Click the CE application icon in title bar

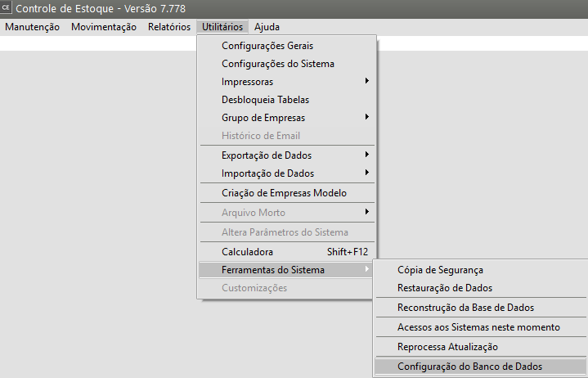(7, 8)
